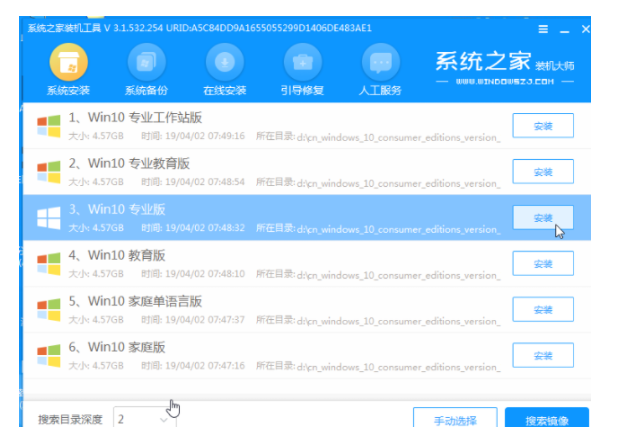Screen dimensions: 618x435
Task: Select the row title Win10 专业工作站版
Action: tap(135, 117)
